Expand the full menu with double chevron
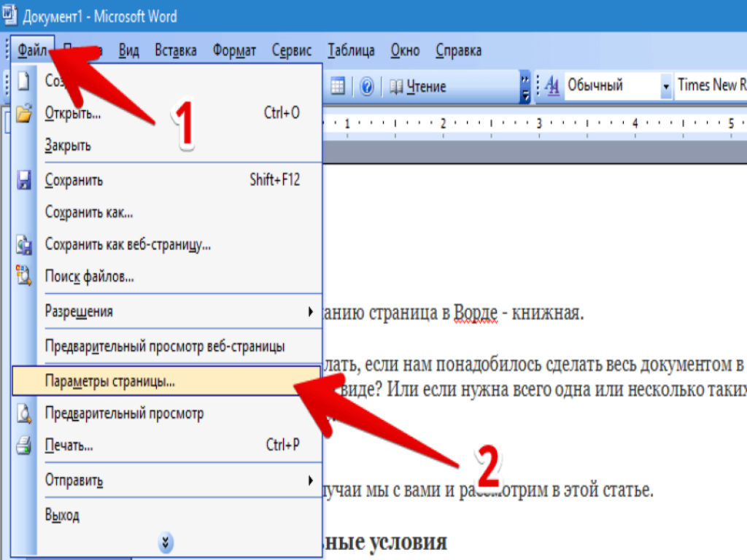 pyautogui.click(x=166, y=542)
